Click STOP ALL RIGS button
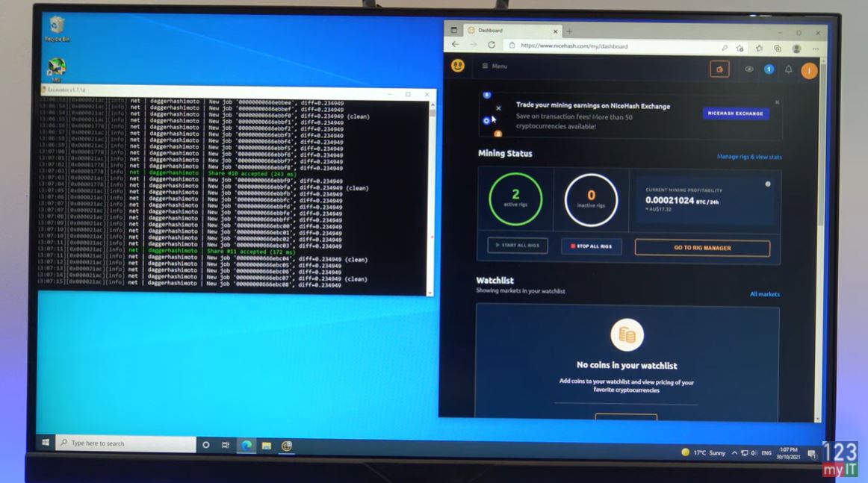Viewport: 868px width, 483px height. [591, 246]
